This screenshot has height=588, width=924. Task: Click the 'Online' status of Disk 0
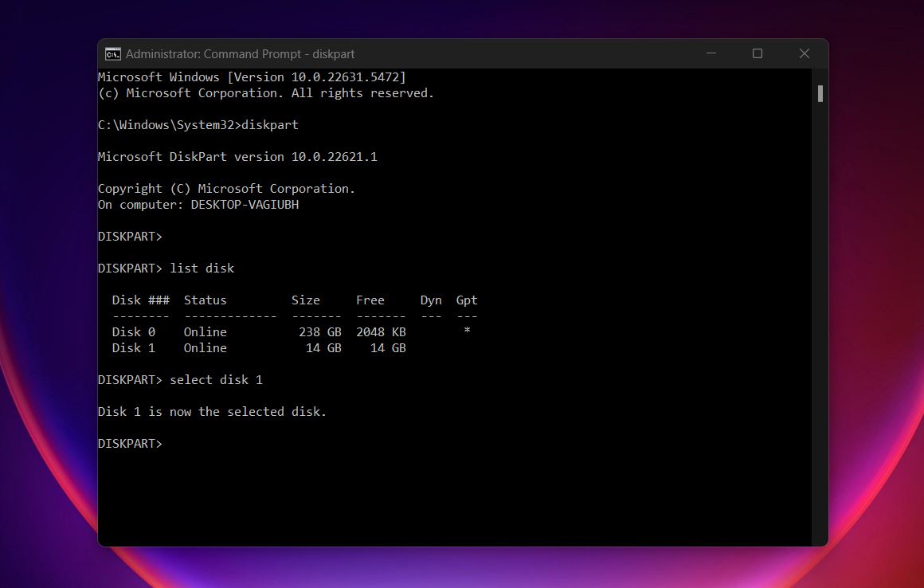[205, 331]
